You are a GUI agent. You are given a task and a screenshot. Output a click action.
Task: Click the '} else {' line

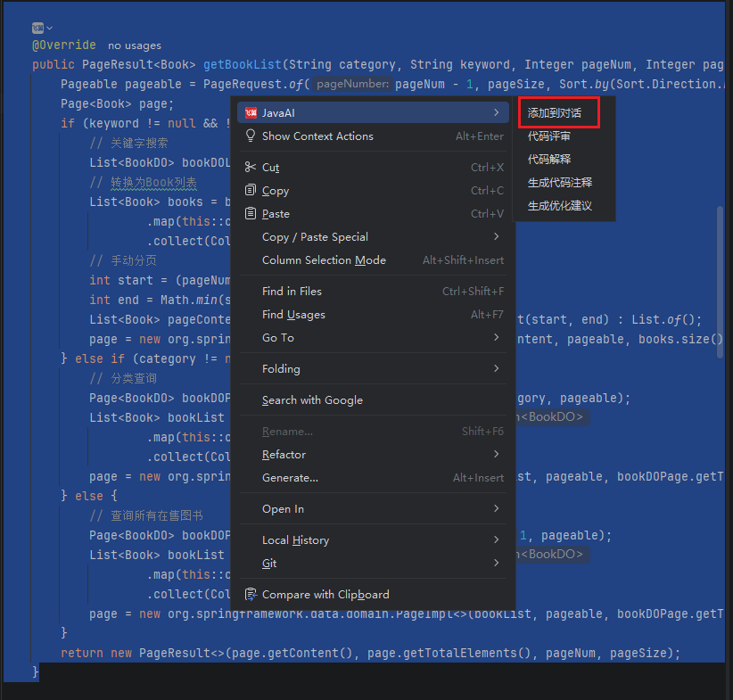pyautogui.click(x=89, y=496)
